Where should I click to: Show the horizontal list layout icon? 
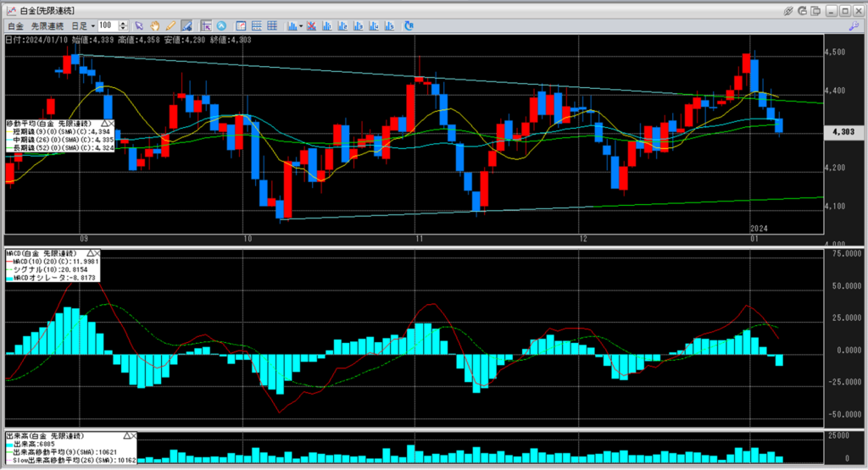click(x=256, y=26)
